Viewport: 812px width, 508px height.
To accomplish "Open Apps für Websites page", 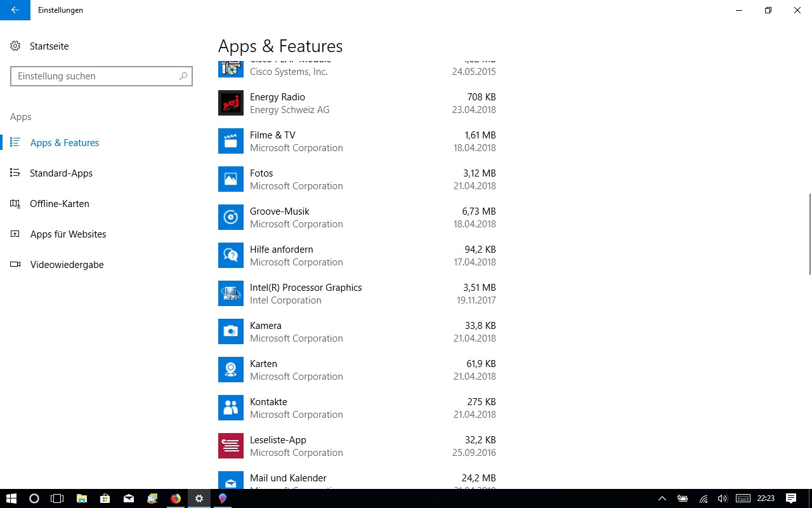I will 68,234.
